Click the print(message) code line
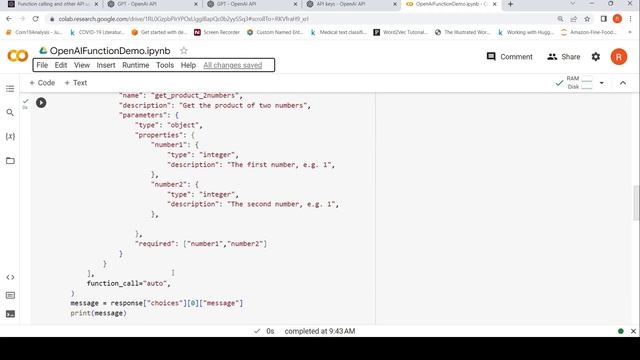Image resolution: width=640 pixels, height=360 pixels. [98, 313]
